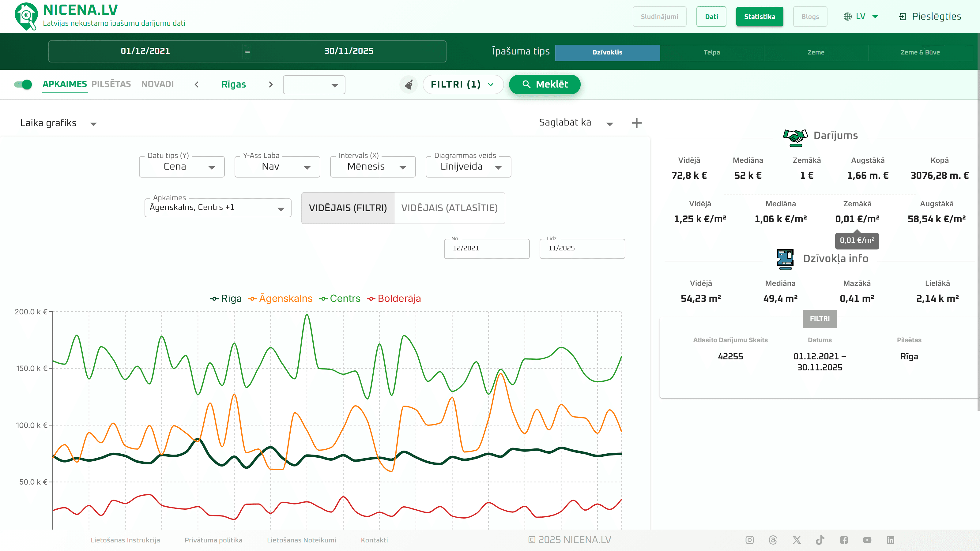Viewport: 980px width, 551px height.
Task: Click the plus icon next to Saglabāt kā
Action: point(636,123)
